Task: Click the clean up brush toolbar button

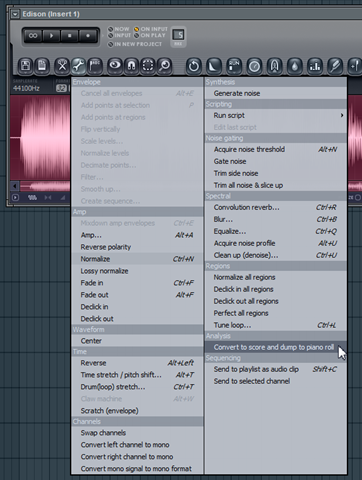Action: (x=335, y=66)
